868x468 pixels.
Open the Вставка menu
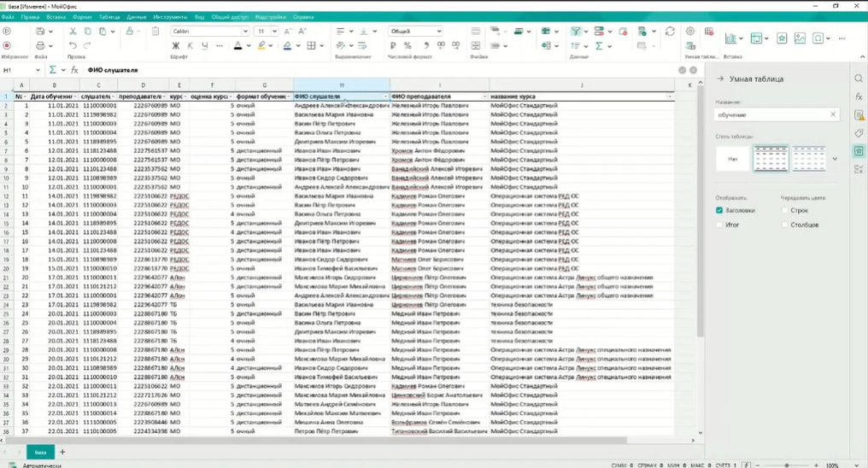[56, 17]
